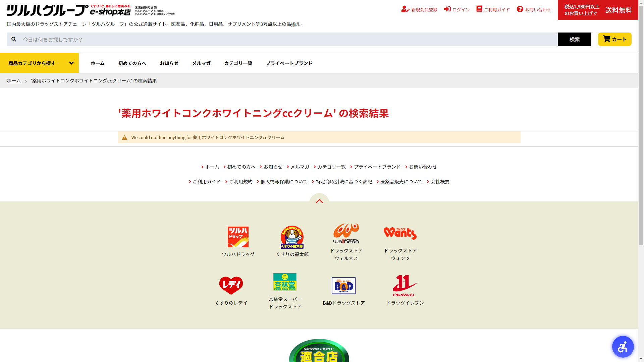Click the Tsuruha Drug store logo

pos(238,237)
